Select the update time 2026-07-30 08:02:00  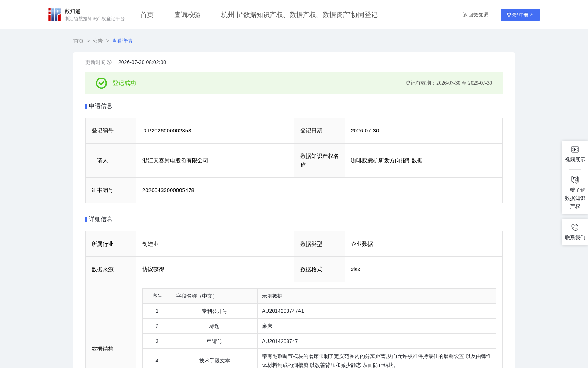tap(142, 63)
